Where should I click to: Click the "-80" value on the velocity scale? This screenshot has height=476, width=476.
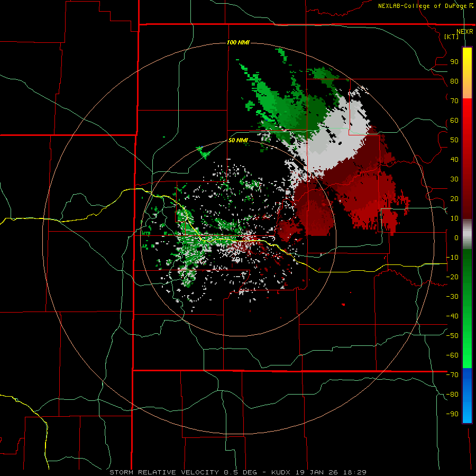point(452,395)
